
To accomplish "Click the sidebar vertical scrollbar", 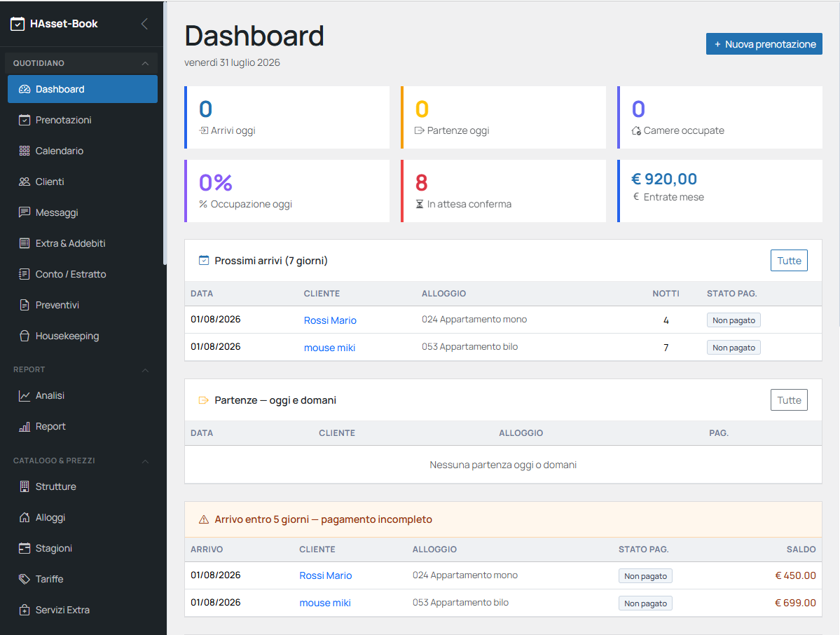I will pos(165,134).
